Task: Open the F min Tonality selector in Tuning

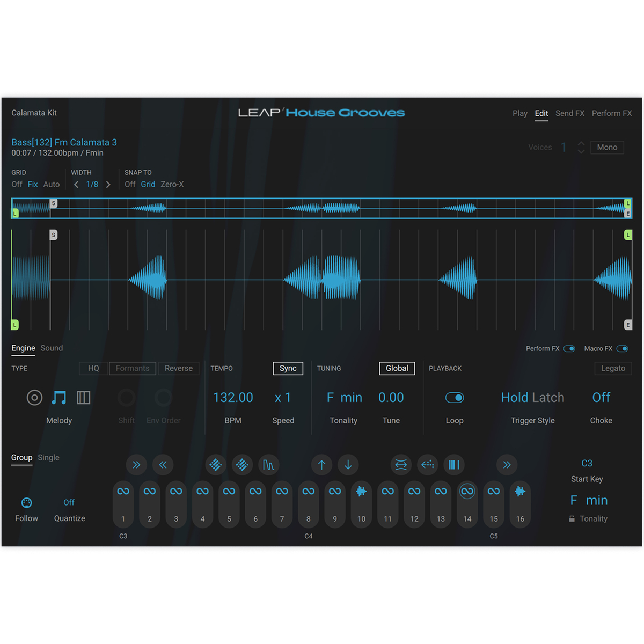Action: pyautogui.click(x=344, y=398)
